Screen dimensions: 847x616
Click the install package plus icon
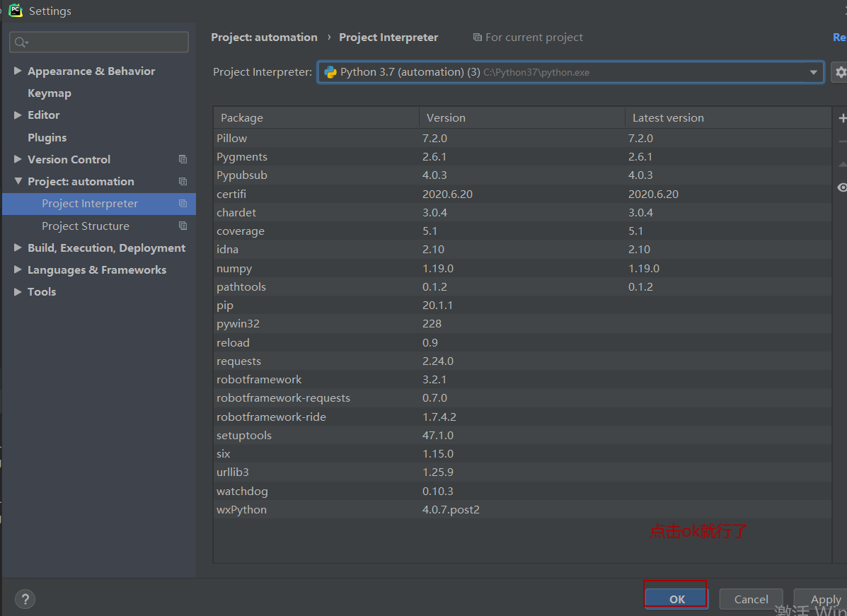point(841,118)
